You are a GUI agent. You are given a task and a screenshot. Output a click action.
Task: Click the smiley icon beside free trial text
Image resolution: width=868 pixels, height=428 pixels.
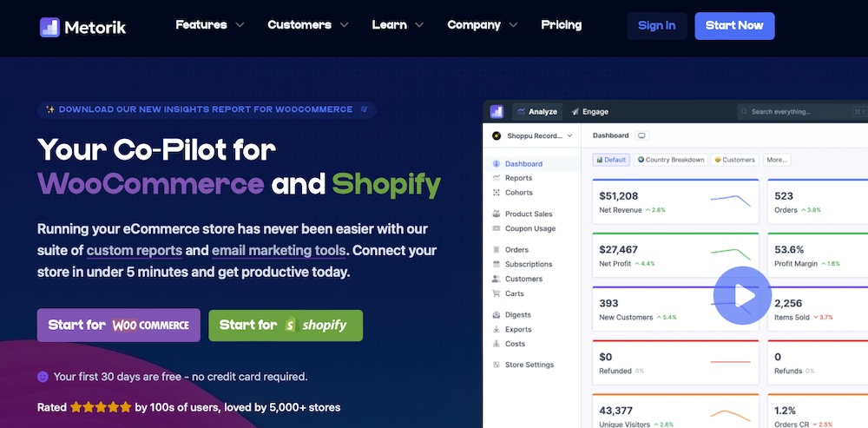click(x=43, y=377)
